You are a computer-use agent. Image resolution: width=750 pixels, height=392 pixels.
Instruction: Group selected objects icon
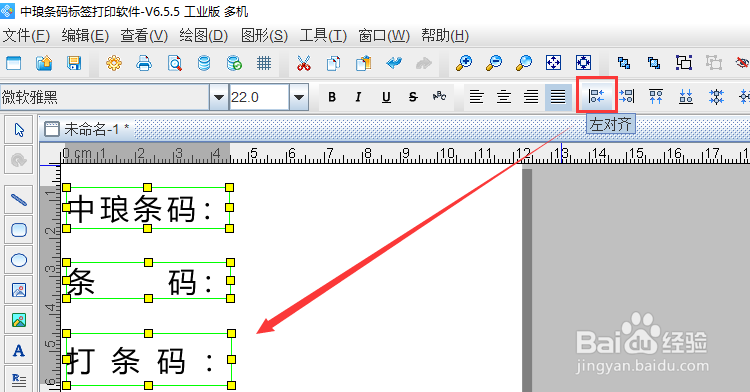pyautogui.click(x=684, y=63)
